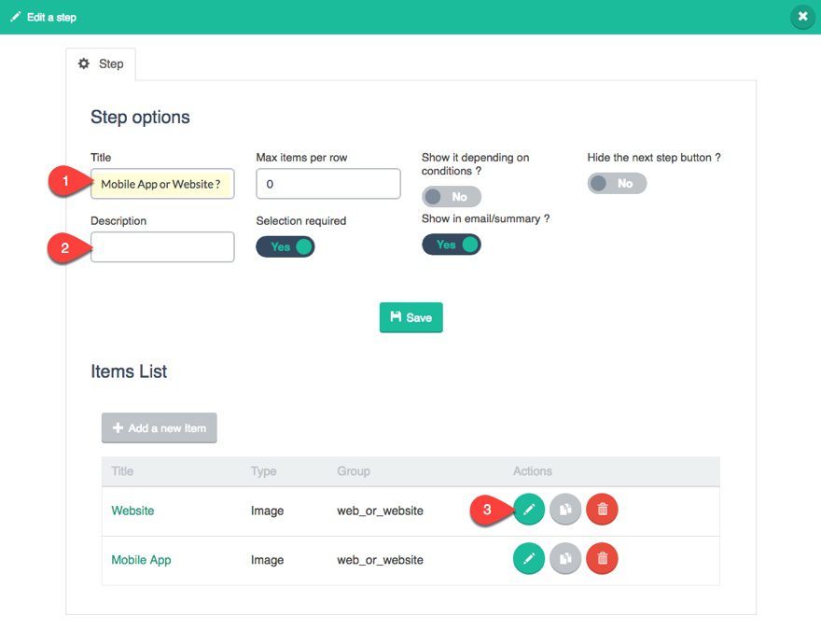The width and height of the screenshot is (821, 644).
Task: Duplicate the Mobile App item
Action: 565,559
